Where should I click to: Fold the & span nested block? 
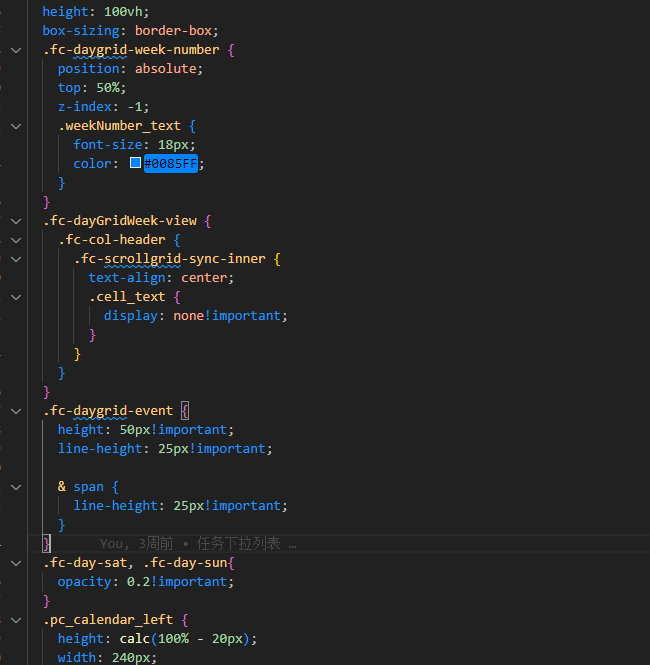(x=16, y=487)
